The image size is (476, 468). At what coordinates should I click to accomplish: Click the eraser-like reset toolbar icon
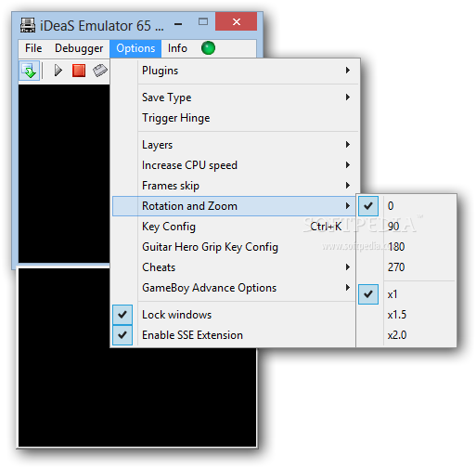coord(100,71)
